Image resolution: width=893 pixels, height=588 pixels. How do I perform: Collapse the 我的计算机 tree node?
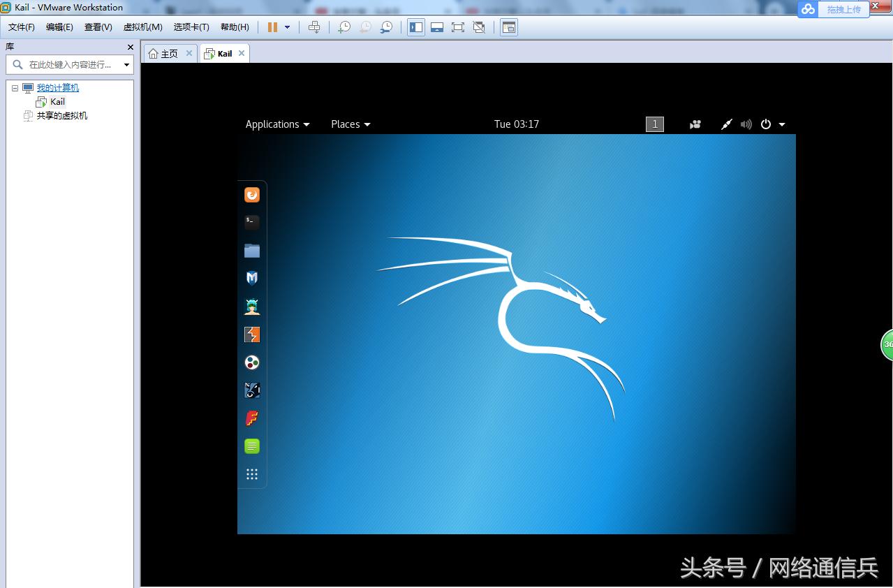[x=15, y=87]
